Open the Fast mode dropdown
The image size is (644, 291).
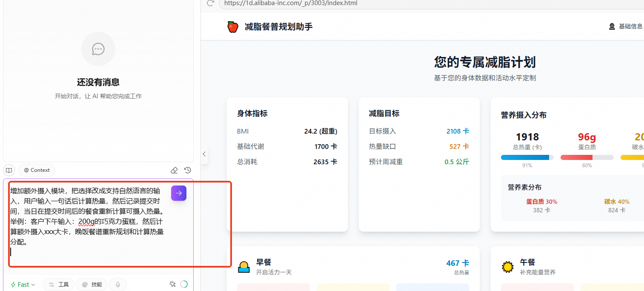[23, 285]
